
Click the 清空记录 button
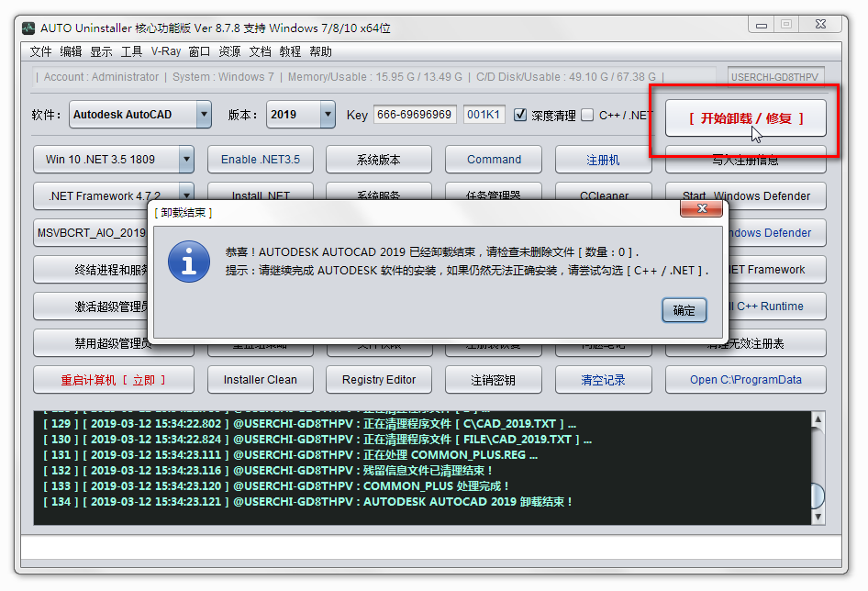coord(604,380)
